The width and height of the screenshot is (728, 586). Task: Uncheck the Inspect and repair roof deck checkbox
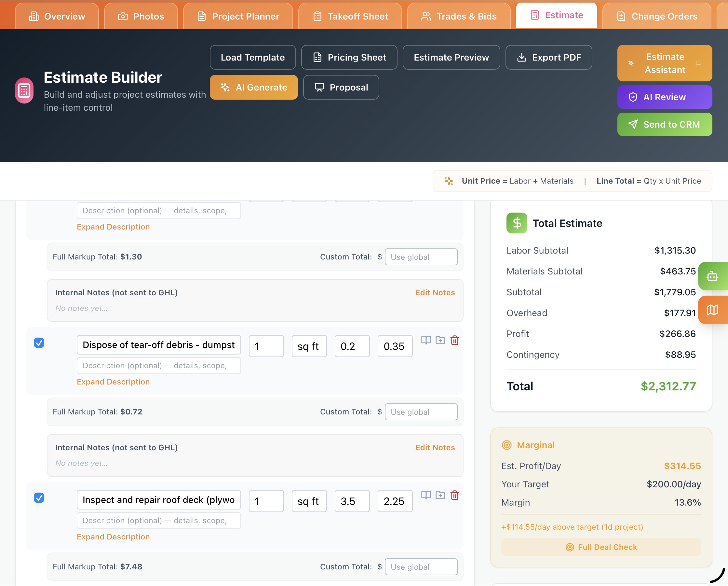(39, 498)
